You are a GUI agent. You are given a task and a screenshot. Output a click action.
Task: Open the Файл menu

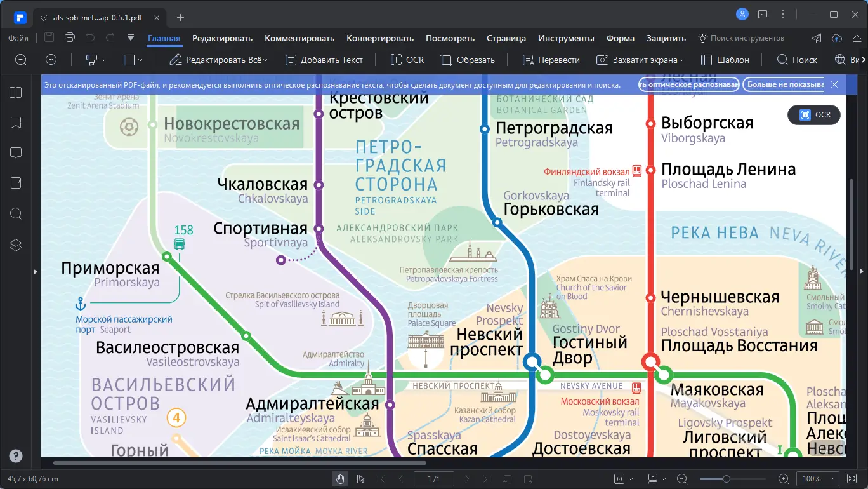(x=18, y=38)
